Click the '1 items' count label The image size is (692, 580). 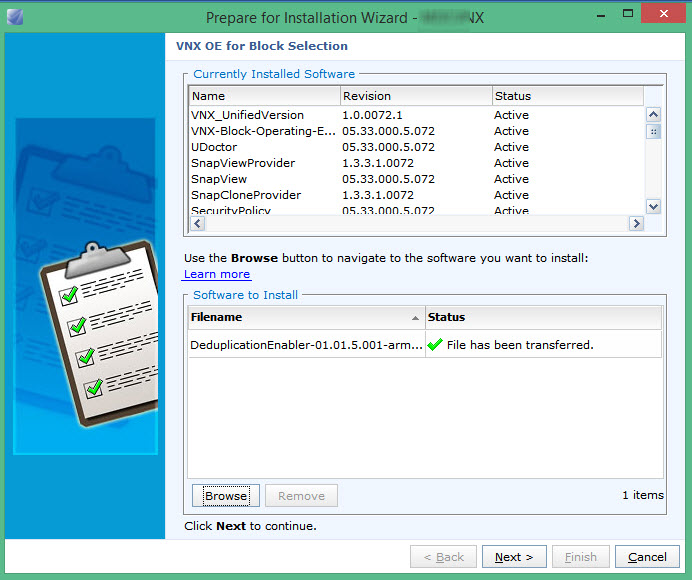tap(643, 495)
